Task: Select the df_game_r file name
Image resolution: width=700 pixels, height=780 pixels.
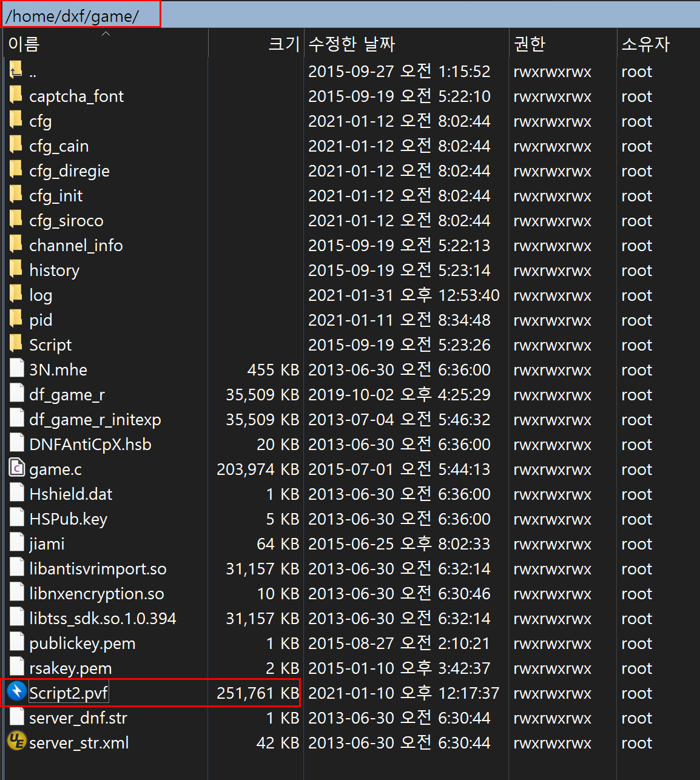Action: click(67, 395)
